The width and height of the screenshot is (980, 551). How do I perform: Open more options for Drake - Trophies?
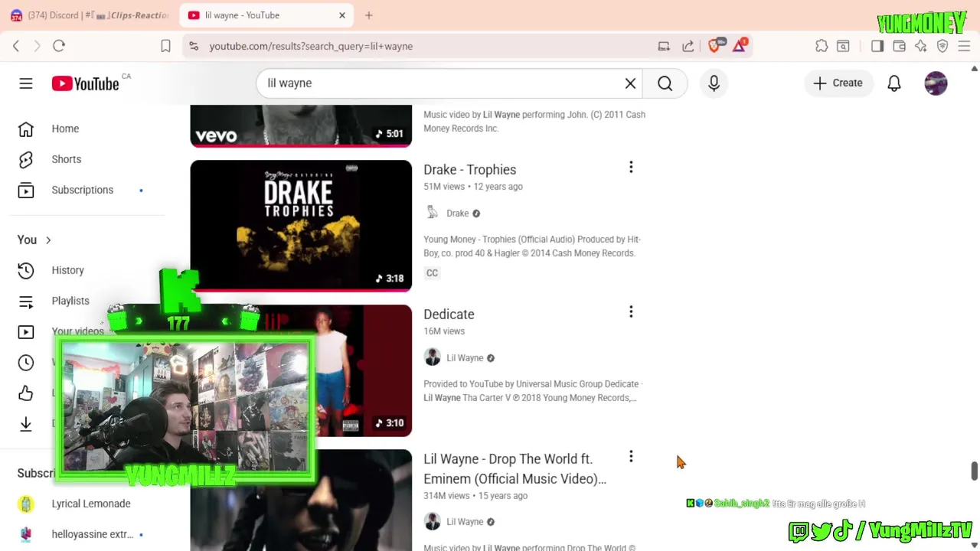click(631, 167)
